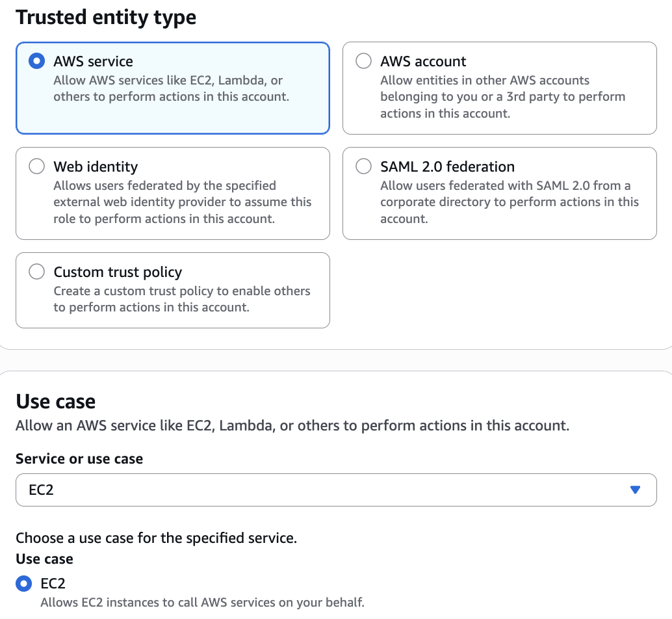Click the SAML 2.0 federation description text
The height and width of the screenshot is (619, 672).
click(x=509, y=202)
